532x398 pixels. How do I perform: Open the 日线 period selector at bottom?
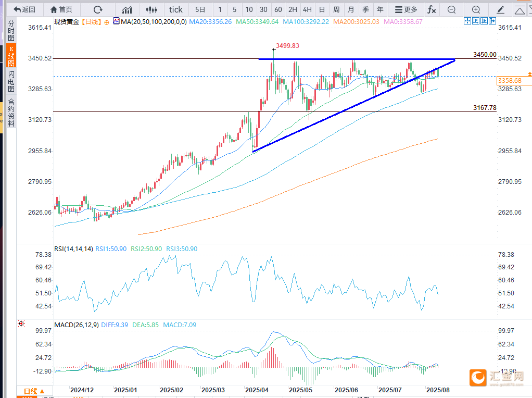(34, 391)
